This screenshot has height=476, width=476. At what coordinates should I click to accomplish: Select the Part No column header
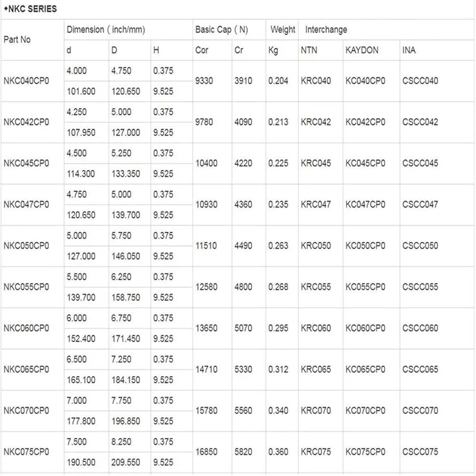(17, 40)
